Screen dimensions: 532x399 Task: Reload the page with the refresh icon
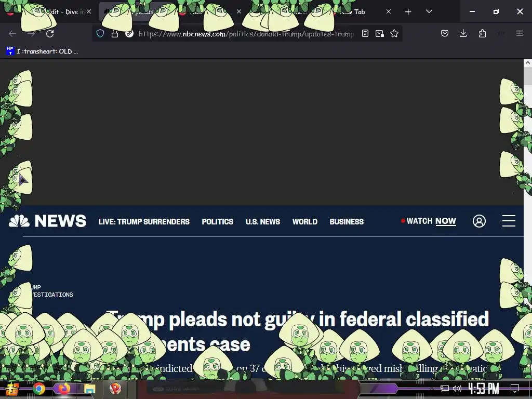click(x=50, y=34)
